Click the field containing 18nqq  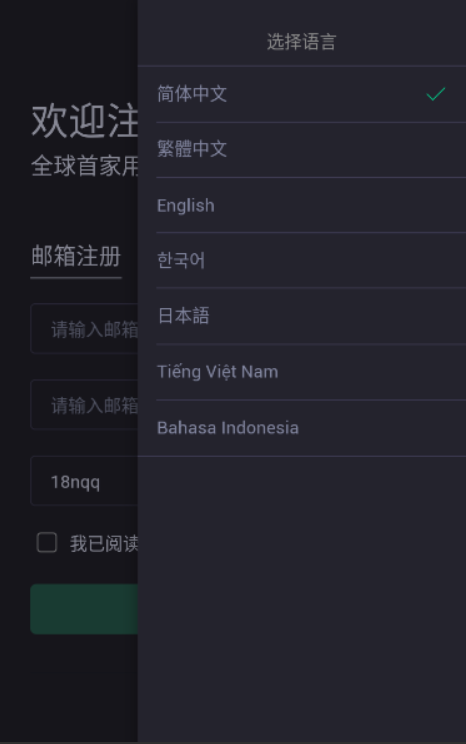(84, 481)
